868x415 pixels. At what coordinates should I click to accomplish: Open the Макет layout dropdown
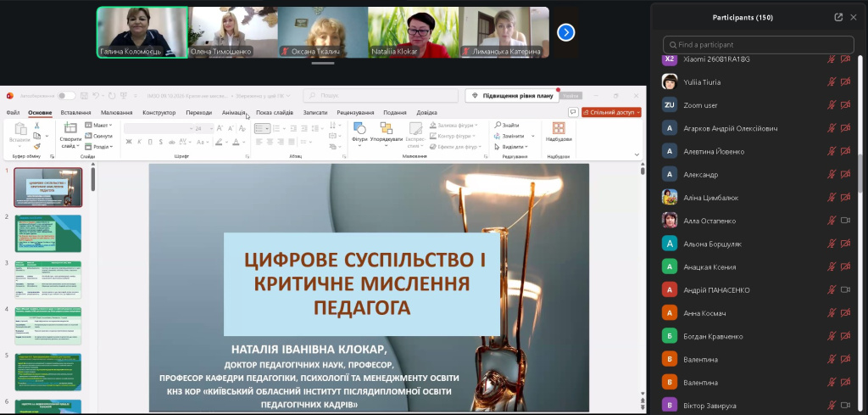98,126
